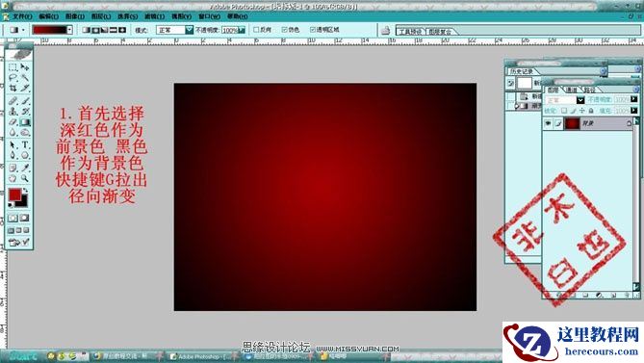This screenshot has height=363, width=644.
Task: Select the Brush tool
Action: 25,100
